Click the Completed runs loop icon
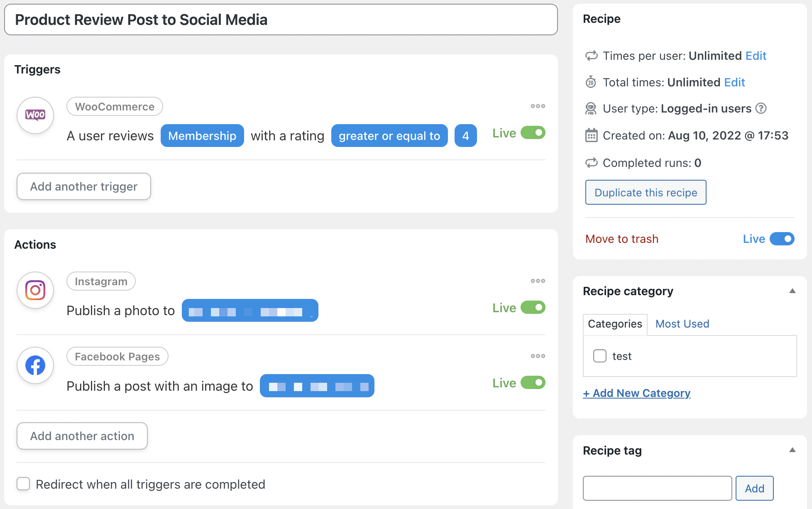 (x=591, y=163)
